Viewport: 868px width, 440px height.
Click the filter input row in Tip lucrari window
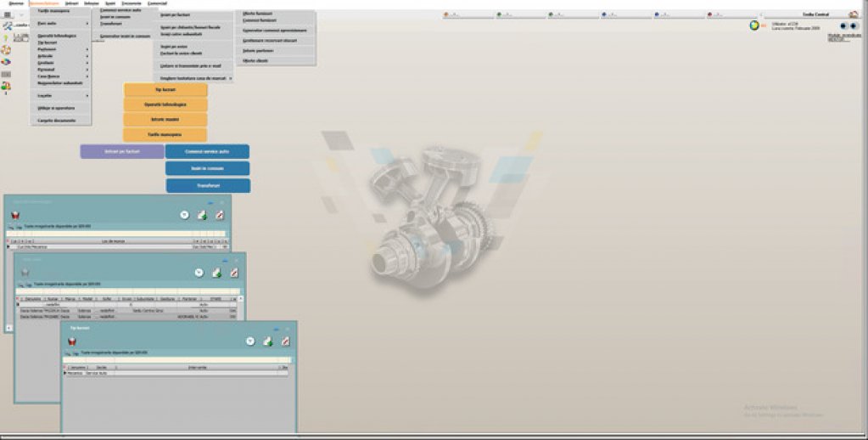[176, 360]
